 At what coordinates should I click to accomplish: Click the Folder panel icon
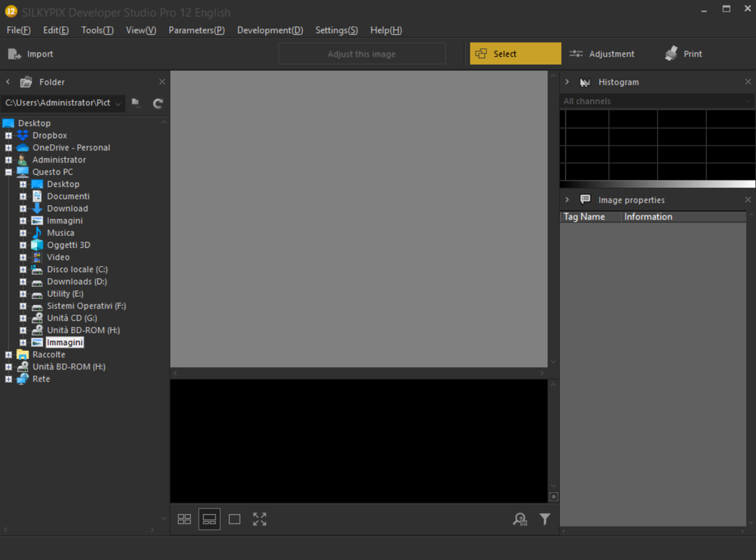pyautogui.click(x=26, y=82)
